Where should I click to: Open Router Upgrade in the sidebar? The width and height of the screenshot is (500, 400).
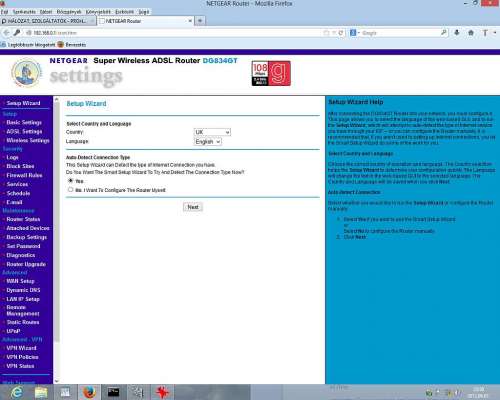tap(26, 264)
